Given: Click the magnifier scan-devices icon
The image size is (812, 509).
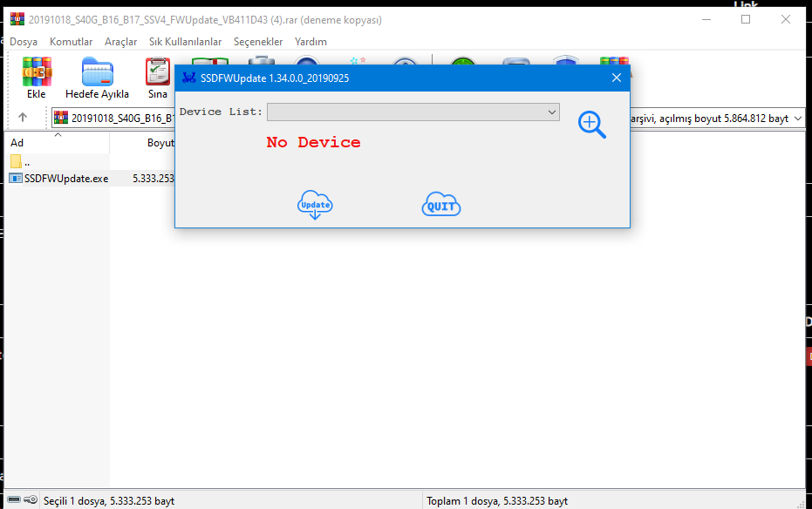Looking at the screenshot, I should 592,125.
